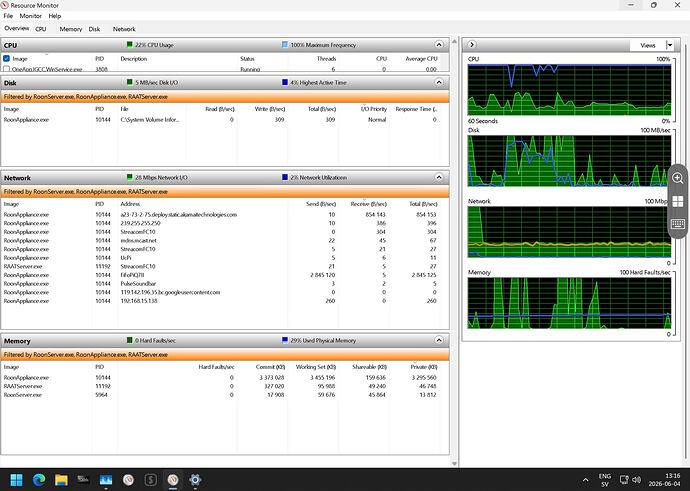The width and height of the screenshot is (690, 491).
Task: Click the blue Maximum Frequency legend square
Action: (285, 44)
